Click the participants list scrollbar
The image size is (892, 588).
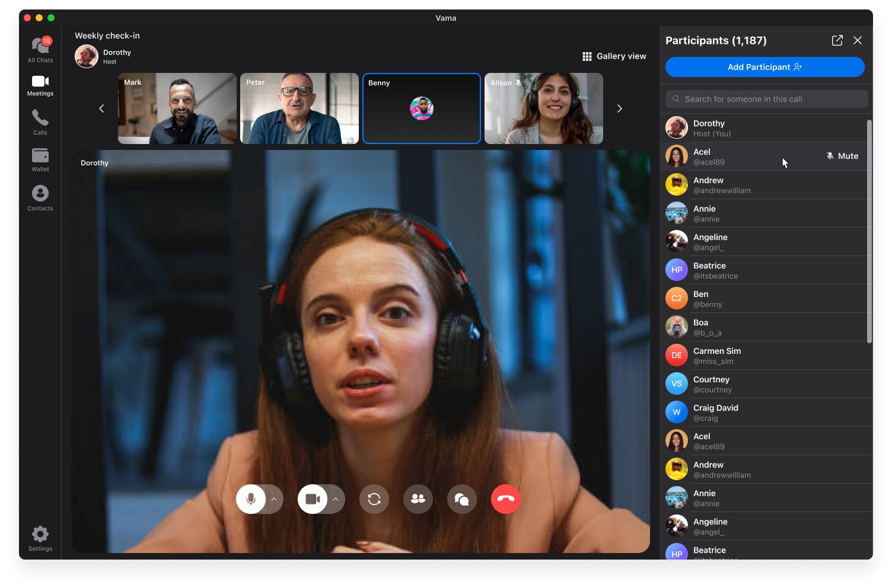click(869, 231)
